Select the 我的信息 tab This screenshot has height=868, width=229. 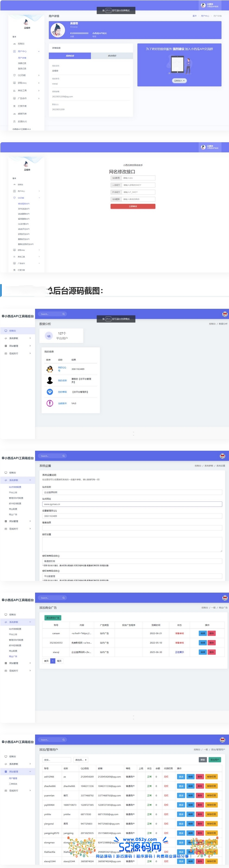pyautogui.click(x=70, y=56)
